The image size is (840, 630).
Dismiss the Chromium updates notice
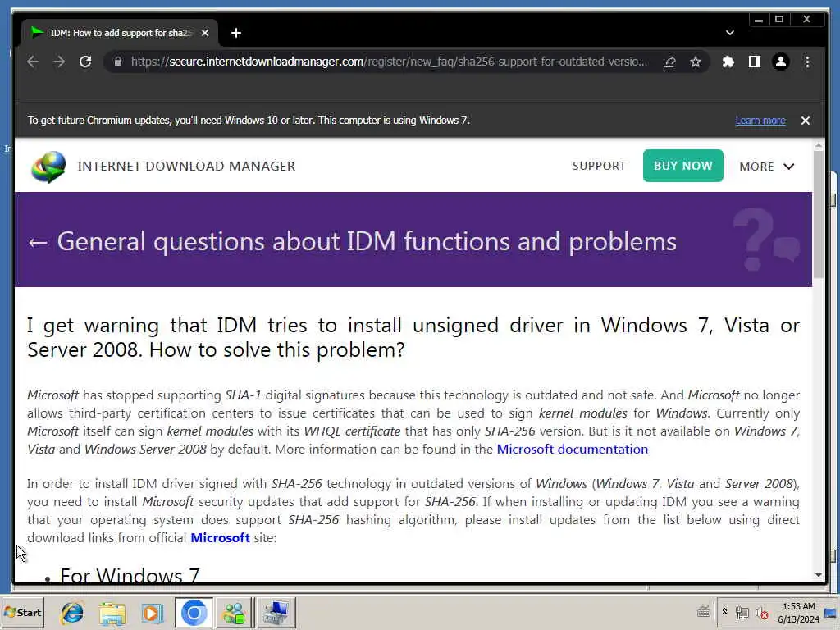click(x=806, y=121)
